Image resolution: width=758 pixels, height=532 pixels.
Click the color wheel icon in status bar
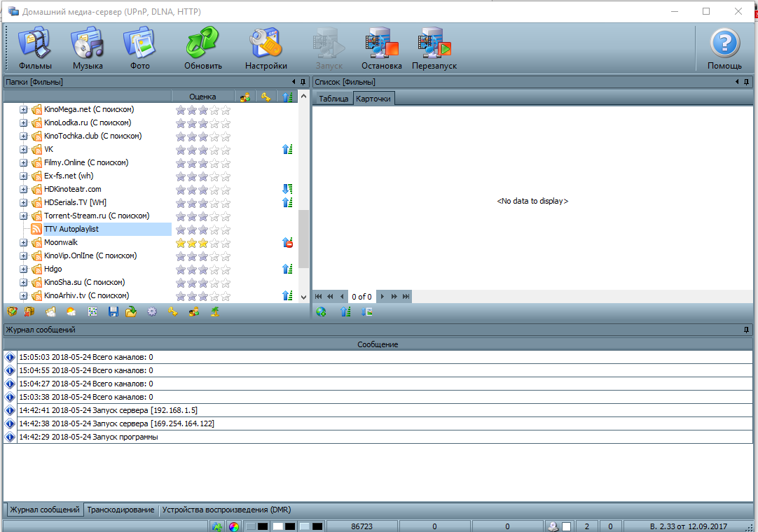point(235,526)
